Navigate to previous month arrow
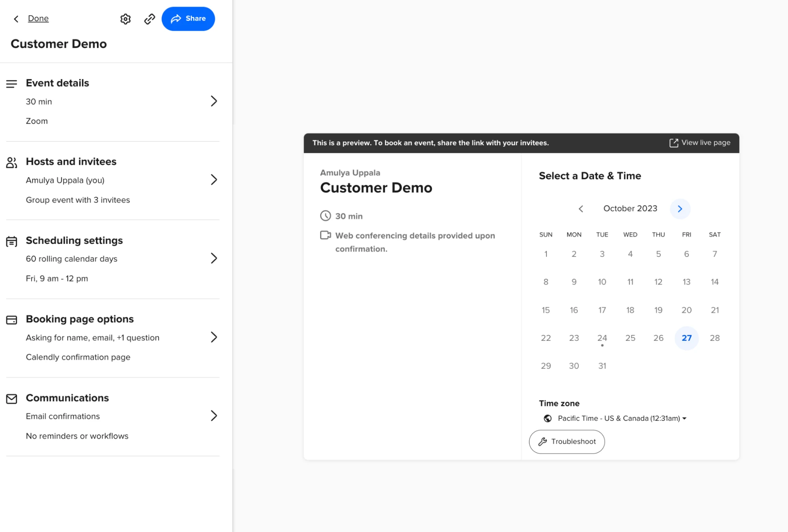 pos(581,208)
